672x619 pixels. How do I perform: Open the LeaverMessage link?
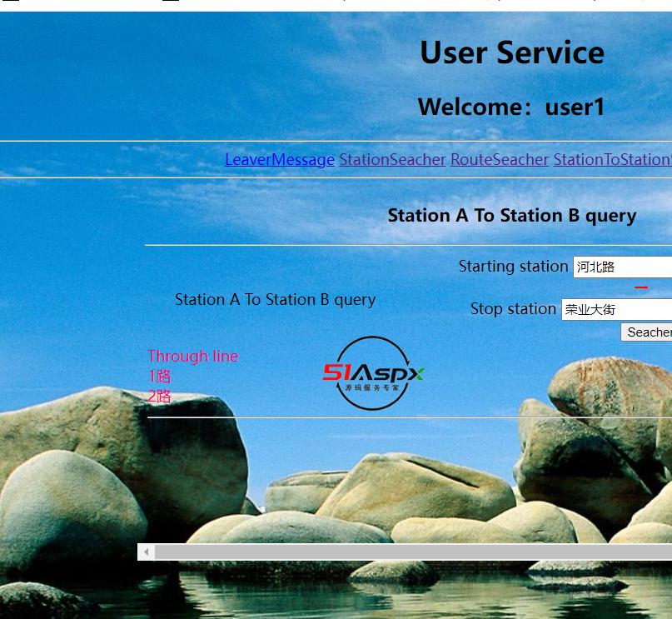coord(280,159)
